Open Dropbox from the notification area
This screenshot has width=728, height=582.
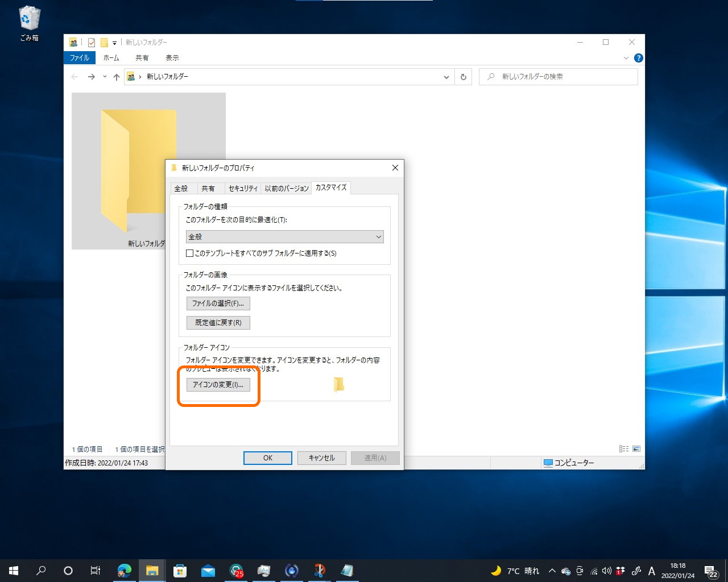[621, 570]
